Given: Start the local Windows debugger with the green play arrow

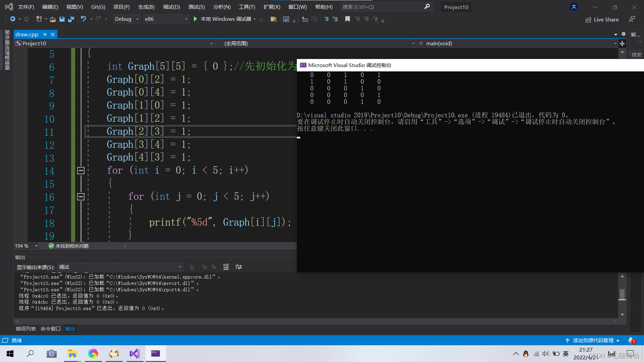Looking at the screenshot, I should 196,19.
